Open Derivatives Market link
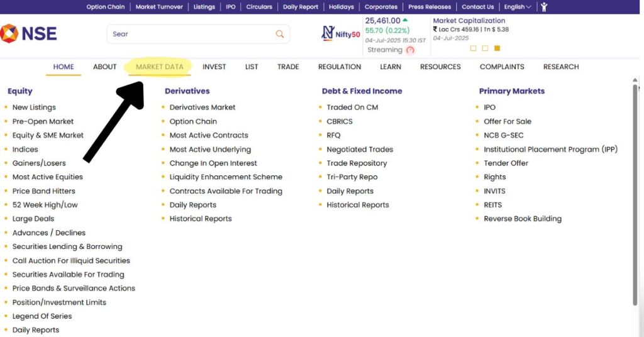Viewport: 644px width, 337px height. 203,107
